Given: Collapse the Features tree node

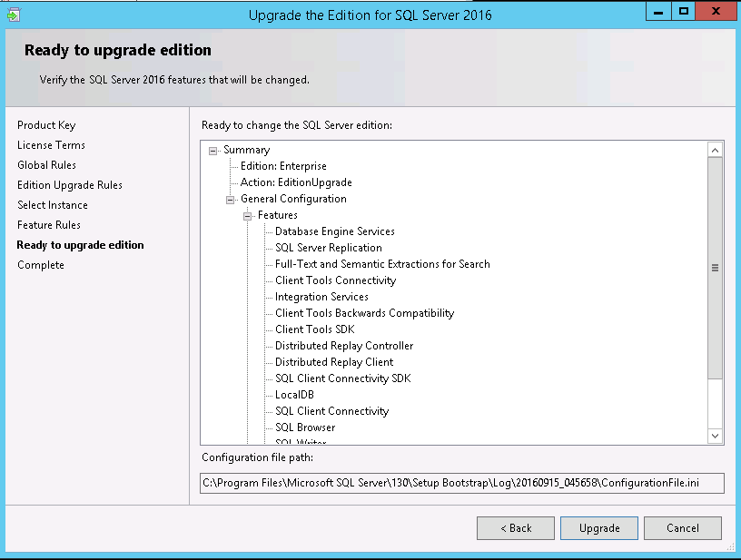Looking at the screenshot, I should coord(247,216).
